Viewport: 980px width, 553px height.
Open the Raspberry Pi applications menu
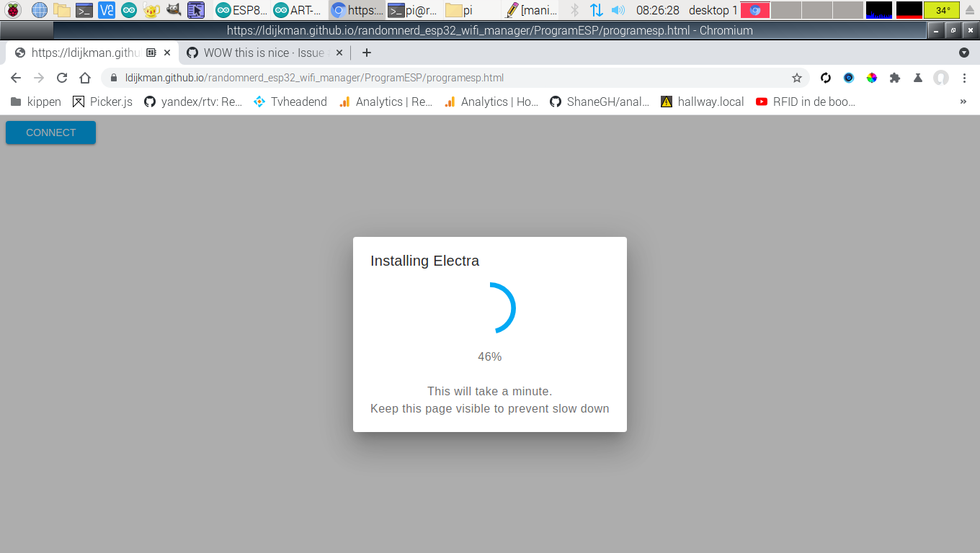pyautogui.click(x=13, y=10)
